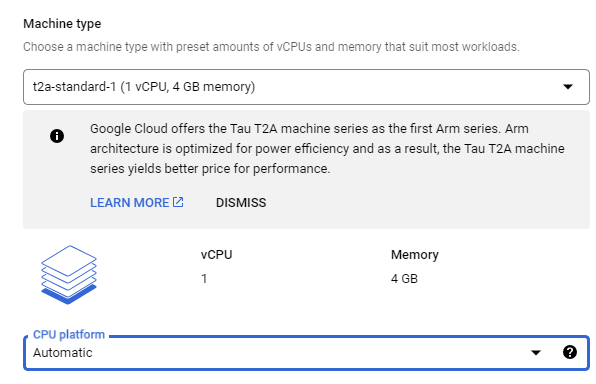Dismiss the Tau T2A info banner
Image resolution: width=596 pixels, height=384 pixels.
point(241,203)
